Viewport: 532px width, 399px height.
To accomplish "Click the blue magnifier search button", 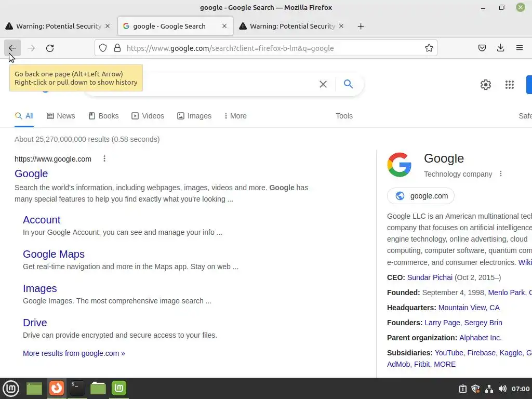I will click(348, 84).
